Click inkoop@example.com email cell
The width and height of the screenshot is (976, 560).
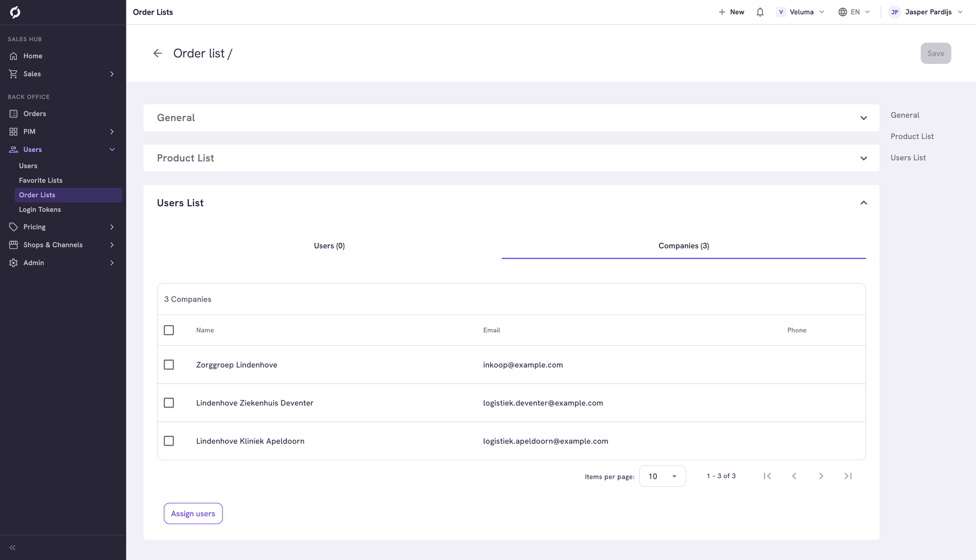523,365
